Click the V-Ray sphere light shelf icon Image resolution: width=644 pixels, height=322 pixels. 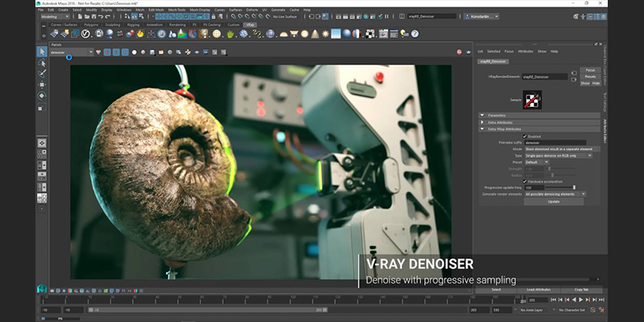tap(304, 34)
